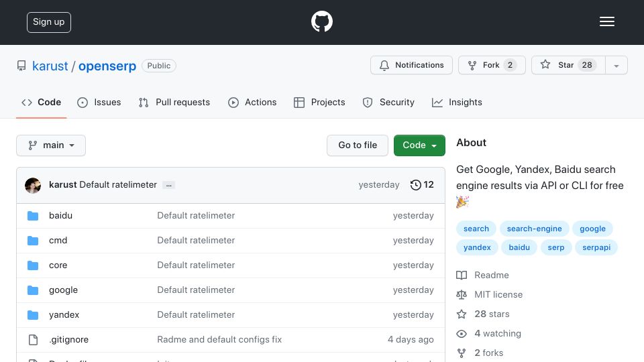Click the Go to file button

click(x=358, y=145)
